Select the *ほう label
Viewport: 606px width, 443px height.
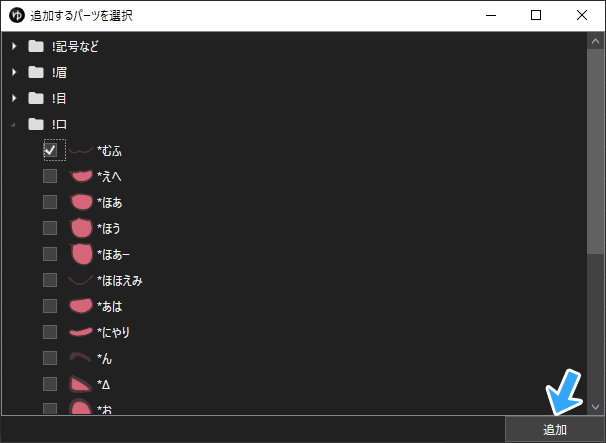(109, 228)
